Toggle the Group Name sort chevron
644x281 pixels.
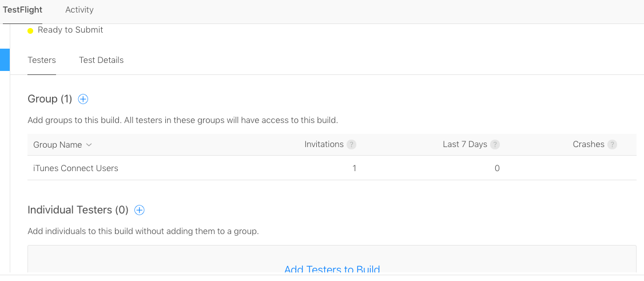point(89,145)
